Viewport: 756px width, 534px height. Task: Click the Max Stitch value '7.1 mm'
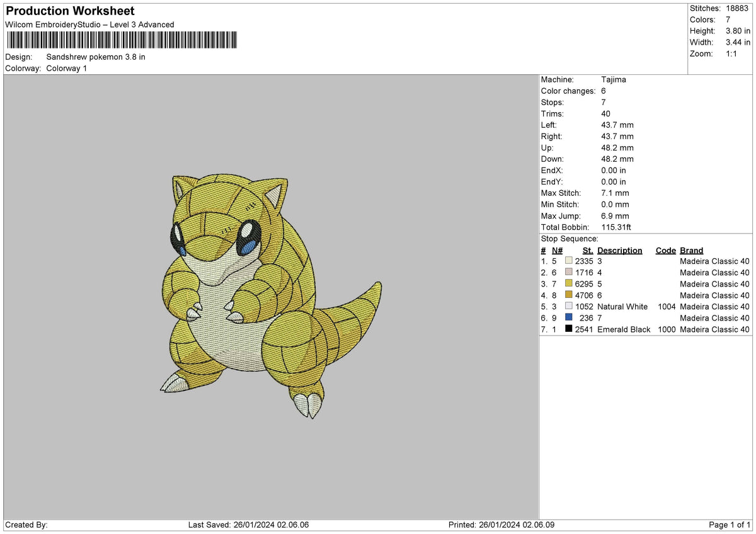coord(615,193)
